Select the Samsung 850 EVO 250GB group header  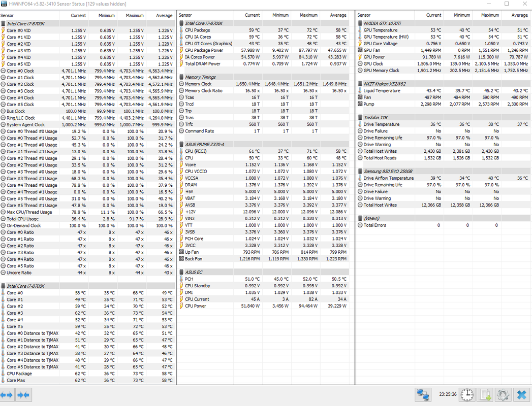(x=443, y=171)
